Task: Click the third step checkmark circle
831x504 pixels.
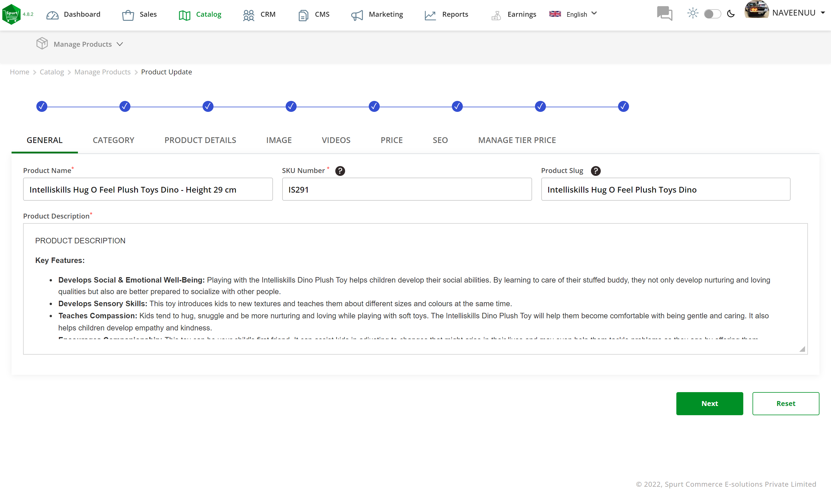Action: (x=208, y=106)
